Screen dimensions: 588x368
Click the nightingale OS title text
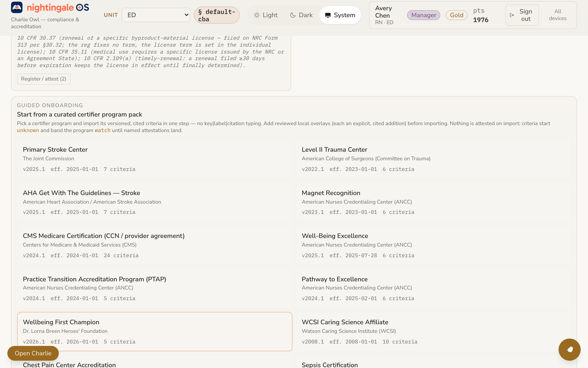tap(58, 8)
